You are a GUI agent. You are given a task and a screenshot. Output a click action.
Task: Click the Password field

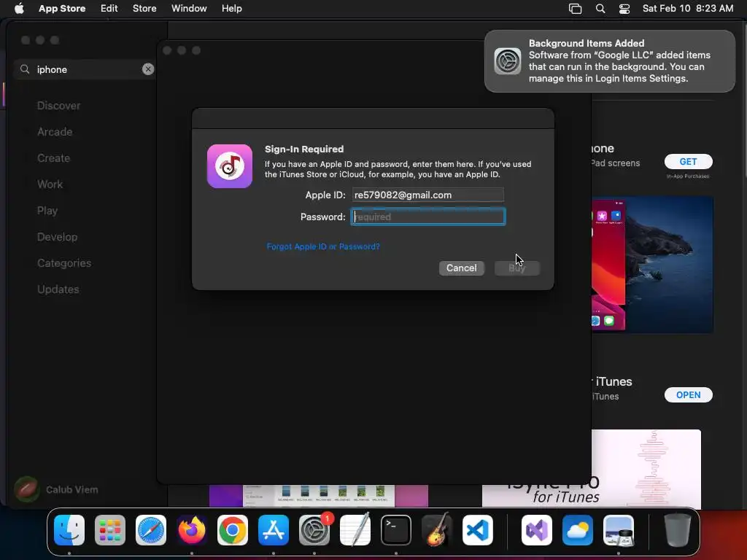tap(427, 217)
